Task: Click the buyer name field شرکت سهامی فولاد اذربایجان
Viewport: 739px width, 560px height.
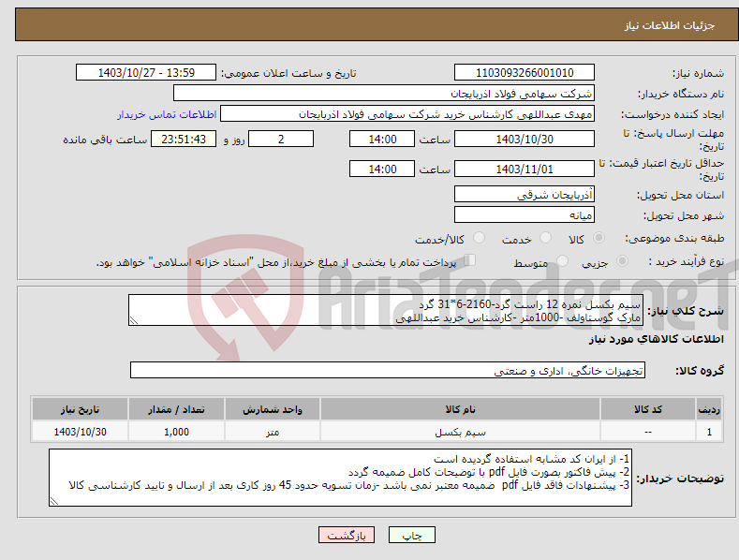Action: click(x=384, y=94)
